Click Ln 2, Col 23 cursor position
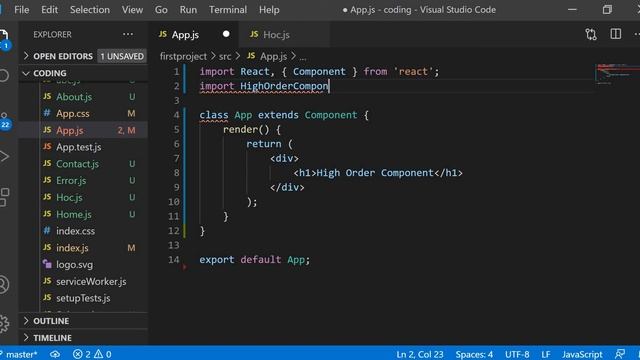 420,354
